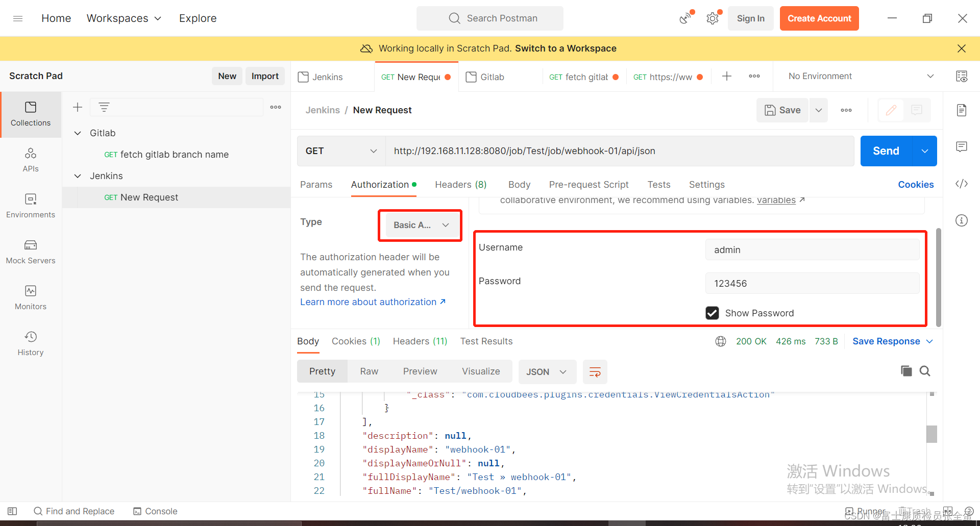This screenshot has width=980, height=526.
Task: Click the New button in Scratch Pad
Action: (227, 76)
